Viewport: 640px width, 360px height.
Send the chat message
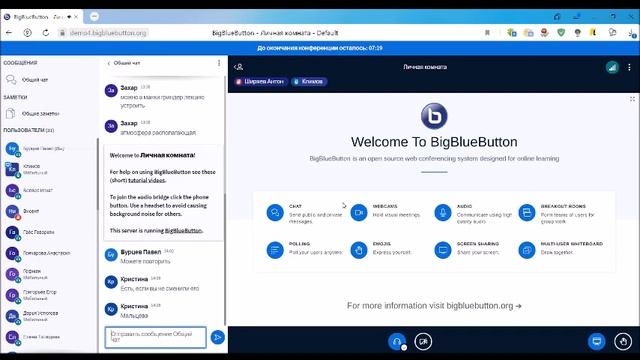tap(218, 337)
